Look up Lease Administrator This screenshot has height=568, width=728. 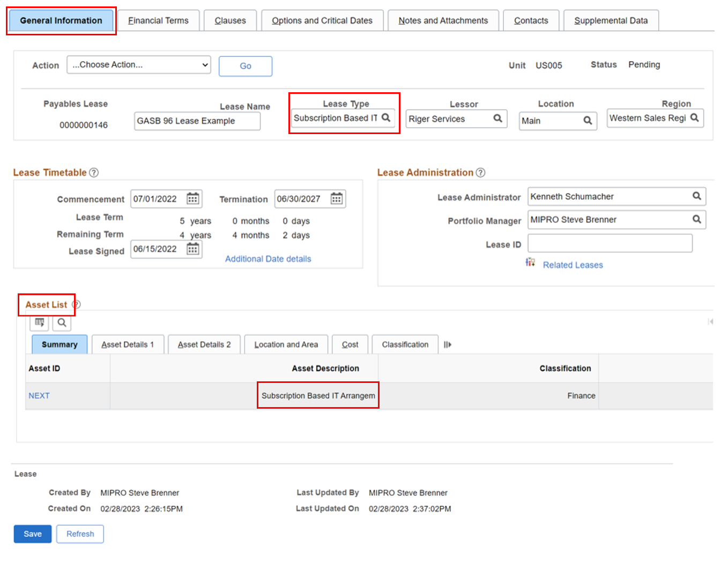pyautogui.click(x=697, y=196)
